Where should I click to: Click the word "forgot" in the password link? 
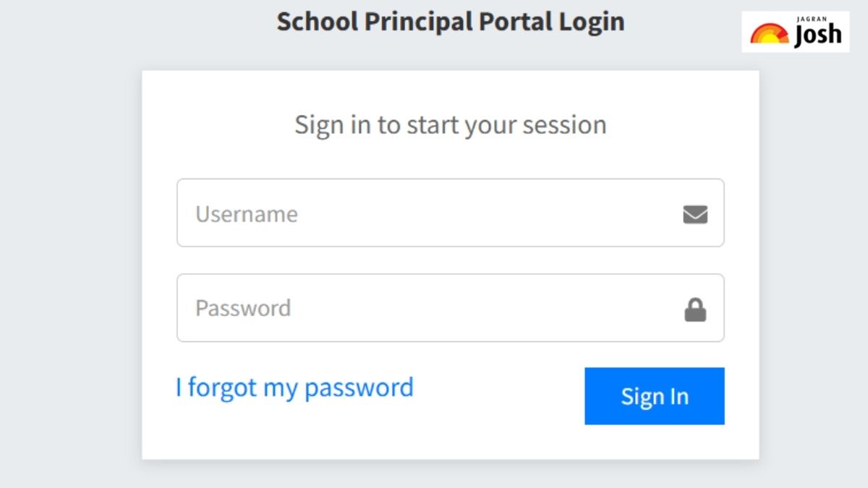coord(222,388)
